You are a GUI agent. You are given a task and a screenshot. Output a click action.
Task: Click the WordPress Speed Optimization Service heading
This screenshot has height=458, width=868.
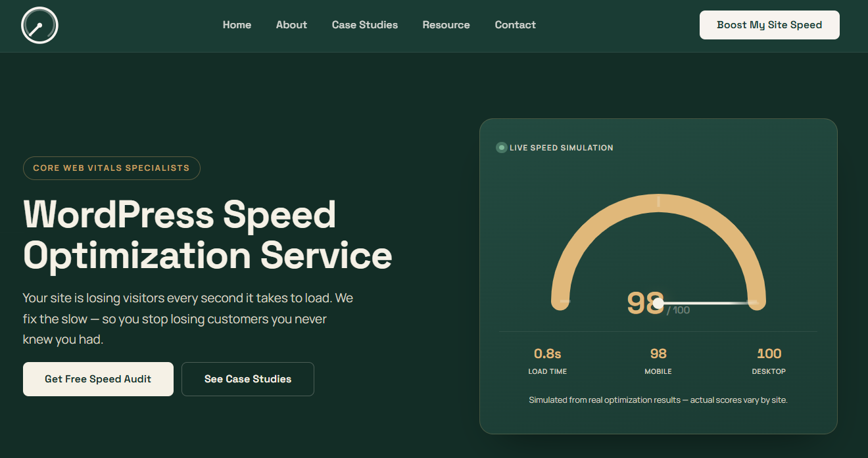point(208,235)
